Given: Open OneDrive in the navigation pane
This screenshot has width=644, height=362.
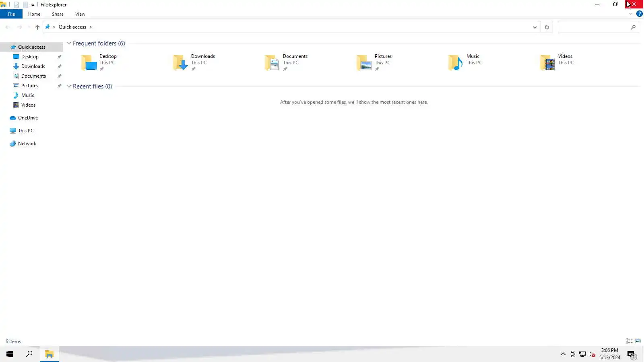Looking at the screenshot, I should (28, 118).
